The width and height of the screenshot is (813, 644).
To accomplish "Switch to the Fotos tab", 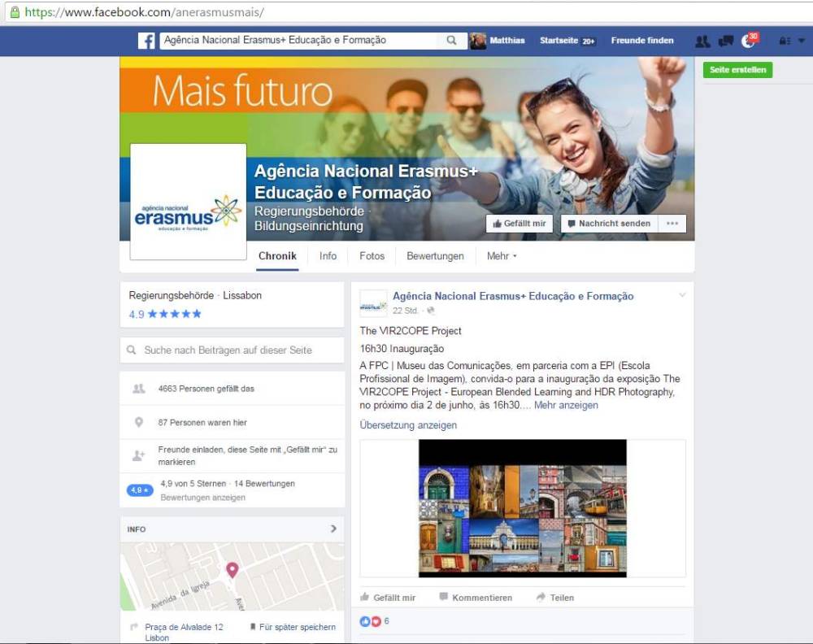I will click(x=372, y=256).
